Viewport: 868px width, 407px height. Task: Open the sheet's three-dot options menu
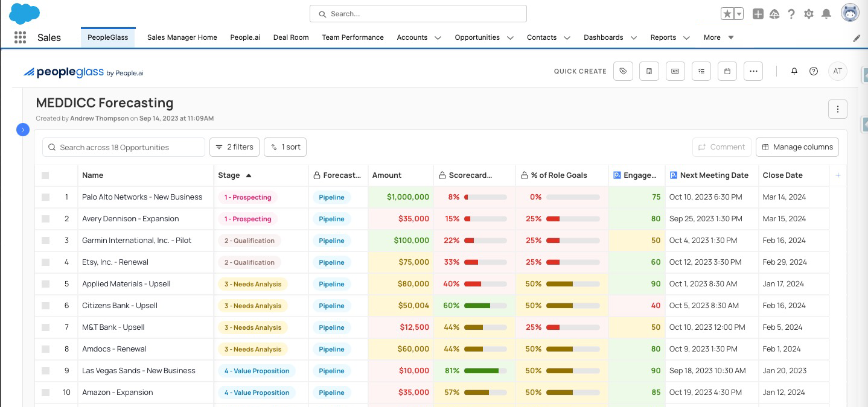(x=838, y=109)
